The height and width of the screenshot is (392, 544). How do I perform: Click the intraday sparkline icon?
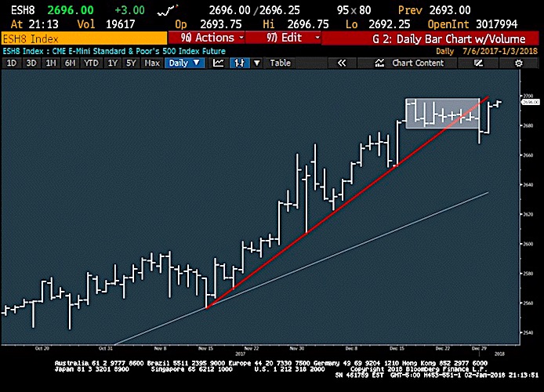pos(168,11)
